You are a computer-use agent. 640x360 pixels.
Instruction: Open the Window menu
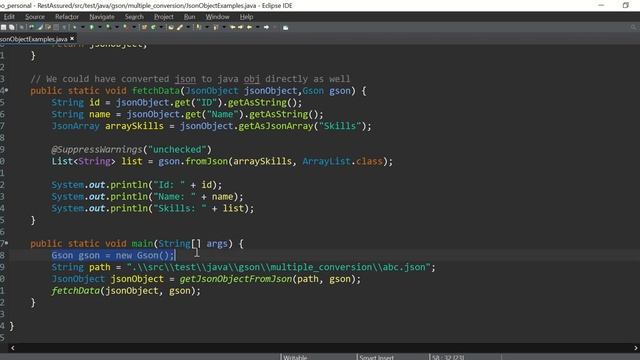coord(217,17)
